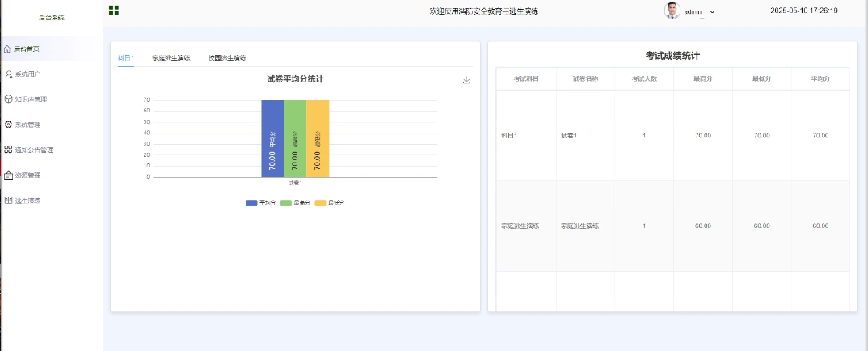This screenshot has height=351, width=868.
Task: Download the chart using the save-image icon
Action: [466, 80]
